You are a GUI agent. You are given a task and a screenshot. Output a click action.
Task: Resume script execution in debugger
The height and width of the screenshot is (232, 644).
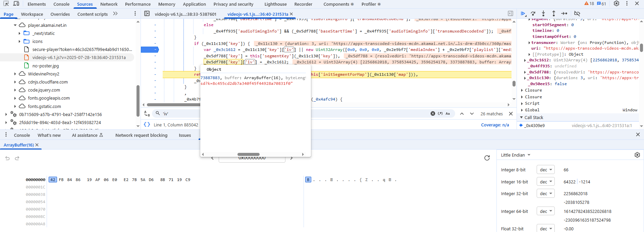click(x=523, y=13)
